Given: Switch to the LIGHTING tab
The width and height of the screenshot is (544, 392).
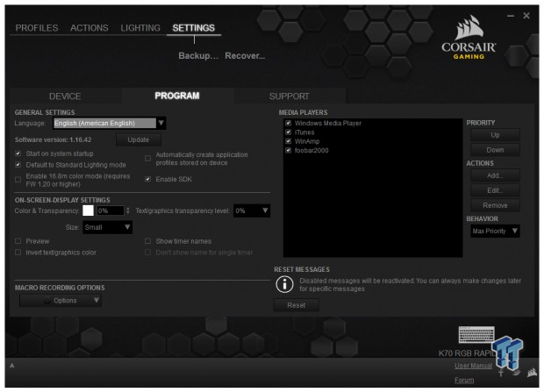Looking at the screenshot, I should [140, 28].
